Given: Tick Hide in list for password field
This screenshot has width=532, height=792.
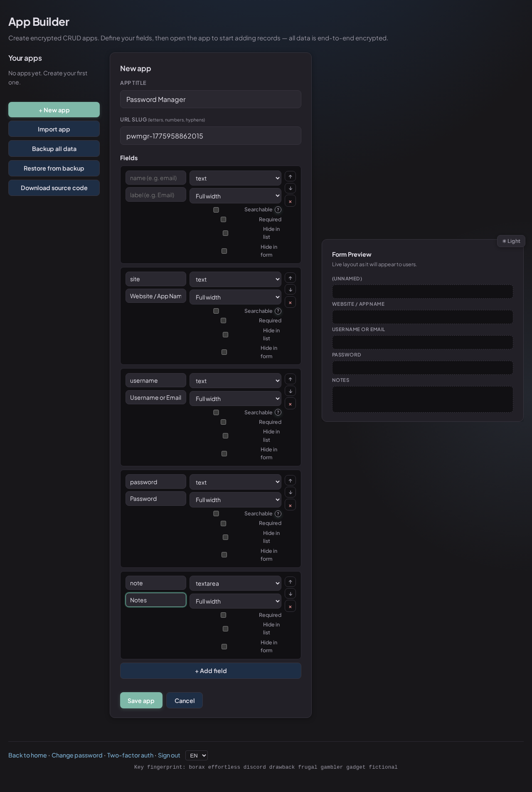Looking at the screenshot, I should [226, 537].
